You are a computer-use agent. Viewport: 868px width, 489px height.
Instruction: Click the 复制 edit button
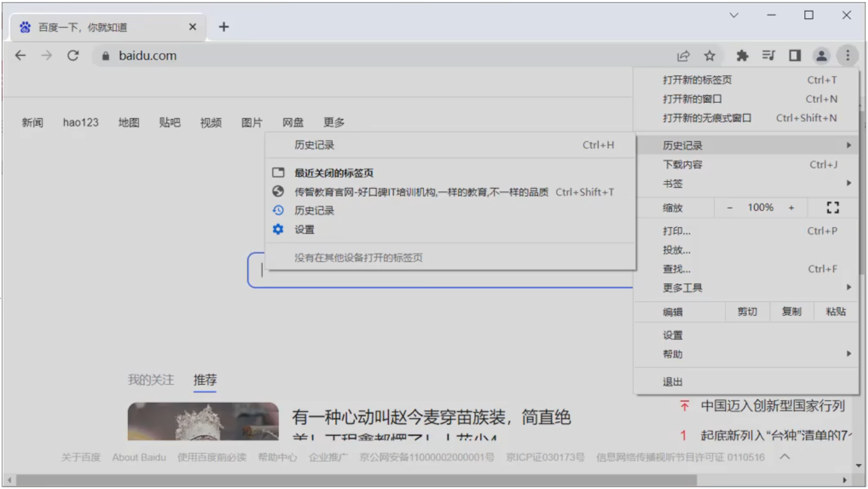(x=791, y=312)
